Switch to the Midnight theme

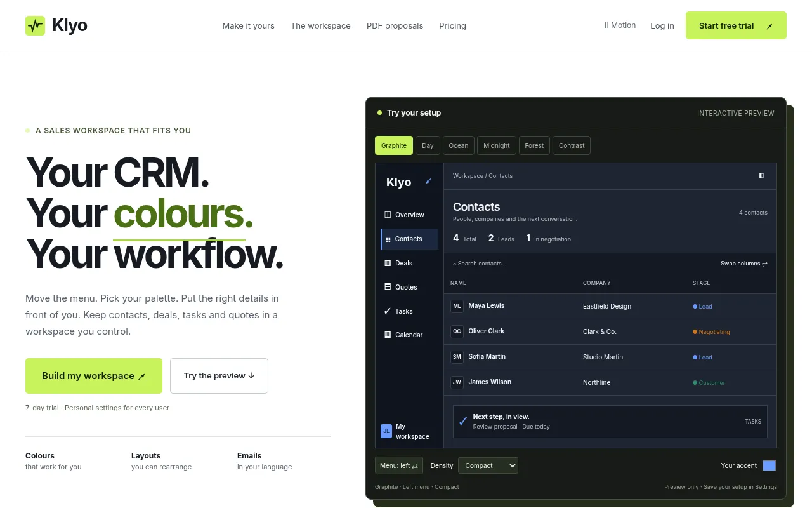coord(497,145)
